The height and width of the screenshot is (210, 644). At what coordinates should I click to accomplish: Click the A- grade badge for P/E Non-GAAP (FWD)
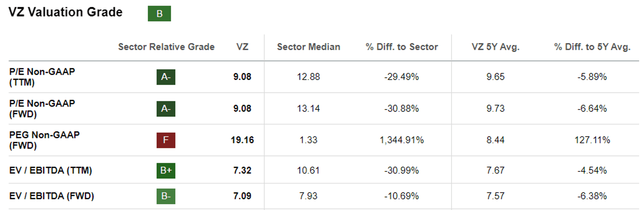point(166,109)
